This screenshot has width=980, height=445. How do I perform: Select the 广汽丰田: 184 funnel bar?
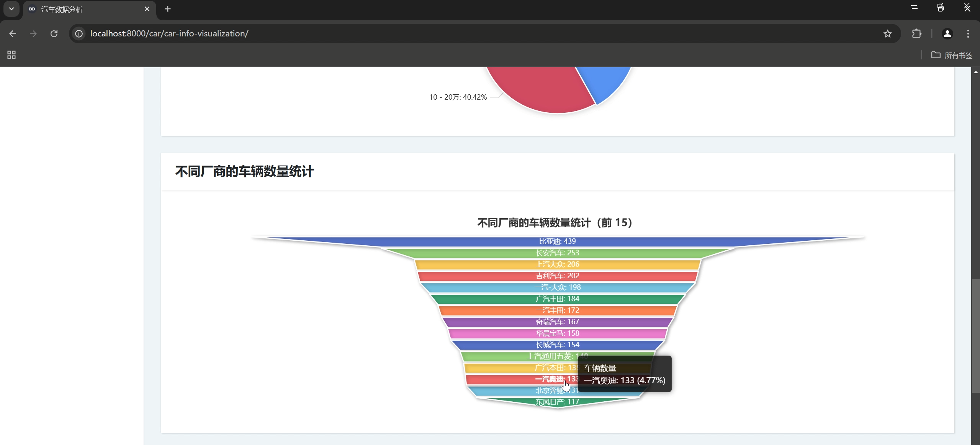point(557,299)
